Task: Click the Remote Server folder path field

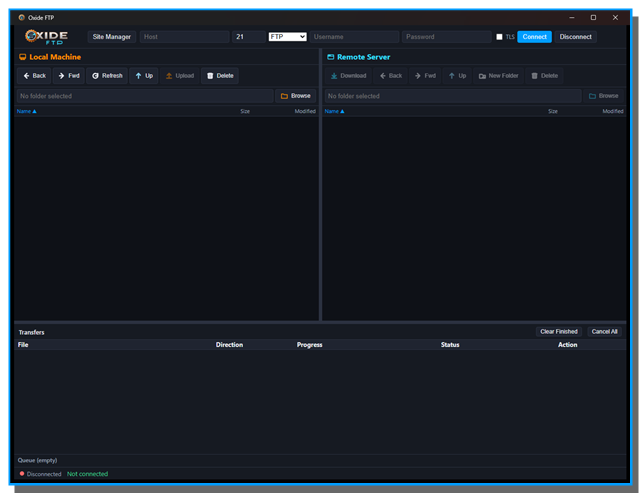Action: click(453, 96)
